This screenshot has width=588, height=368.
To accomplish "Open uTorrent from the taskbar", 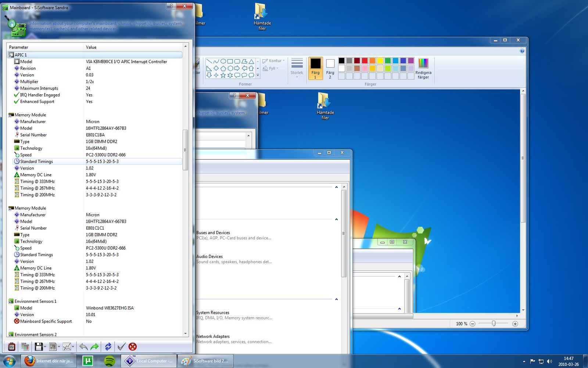I will [x=88, y=361].
